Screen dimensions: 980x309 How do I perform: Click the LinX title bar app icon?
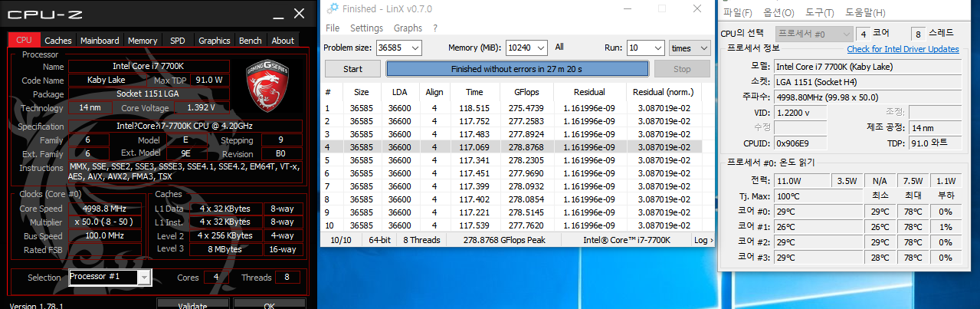point(332,8)
